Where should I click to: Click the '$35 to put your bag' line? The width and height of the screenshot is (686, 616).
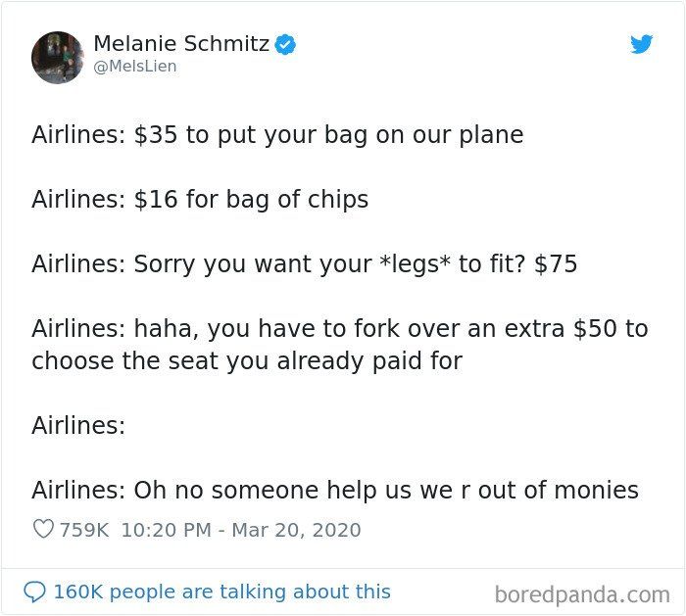point(277,135)
